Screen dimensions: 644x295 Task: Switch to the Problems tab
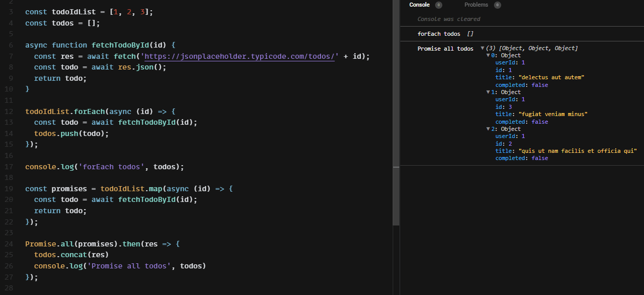point(476,5)
